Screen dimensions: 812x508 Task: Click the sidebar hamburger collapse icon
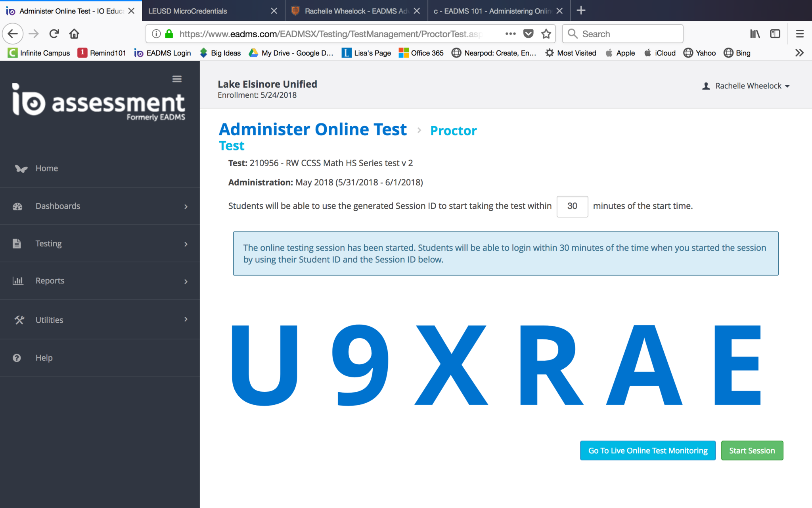click(177, 79)
